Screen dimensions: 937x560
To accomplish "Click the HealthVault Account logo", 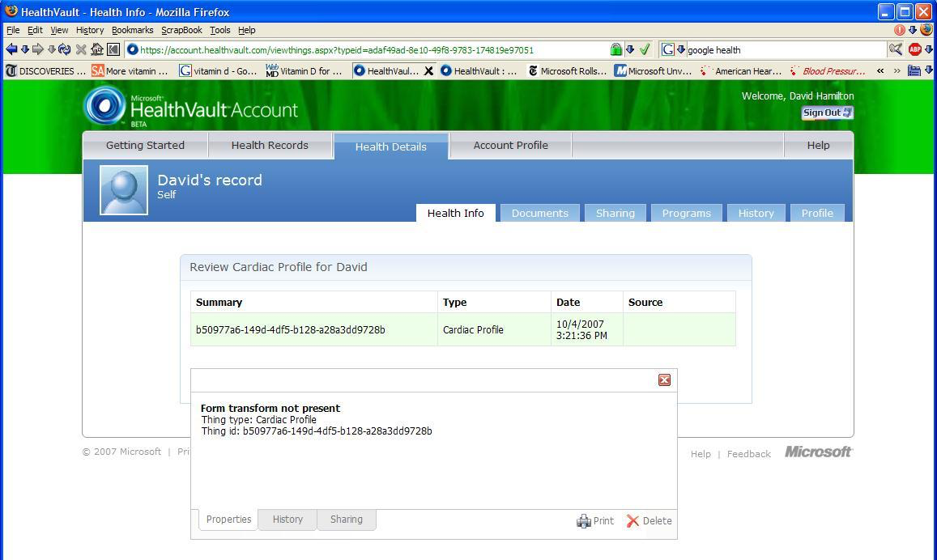I will click(190, 106).
